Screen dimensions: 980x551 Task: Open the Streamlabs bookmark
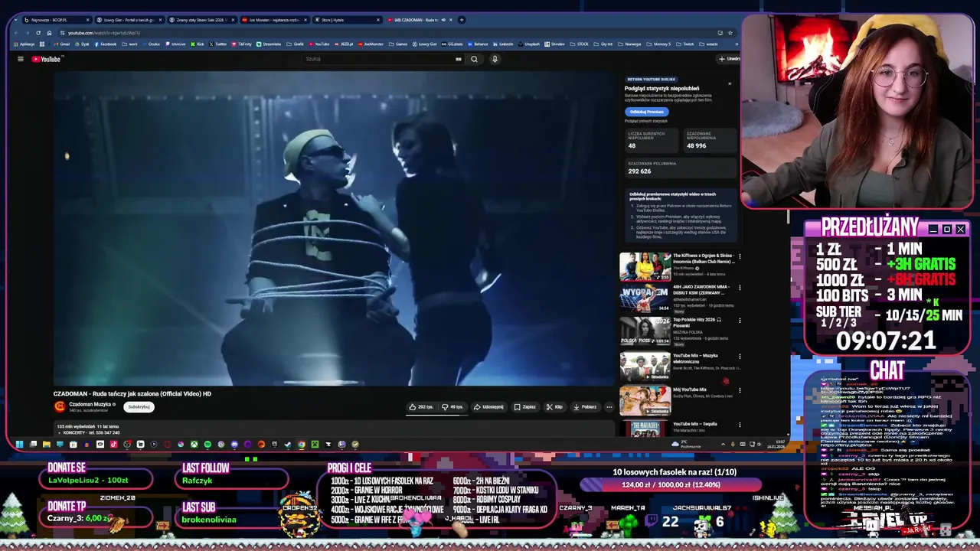click(x=269, y=44)
